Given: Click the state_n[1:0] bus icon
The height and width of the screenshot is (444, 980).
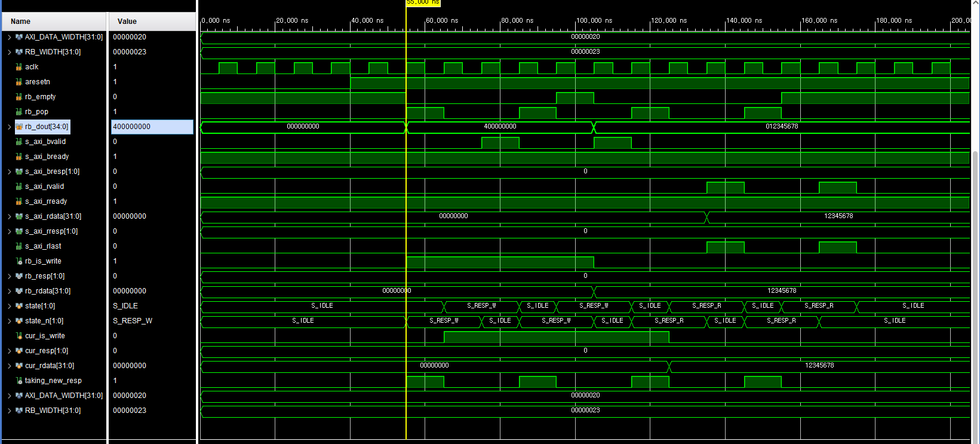Looking at the screenshot, I should [19, 321].
